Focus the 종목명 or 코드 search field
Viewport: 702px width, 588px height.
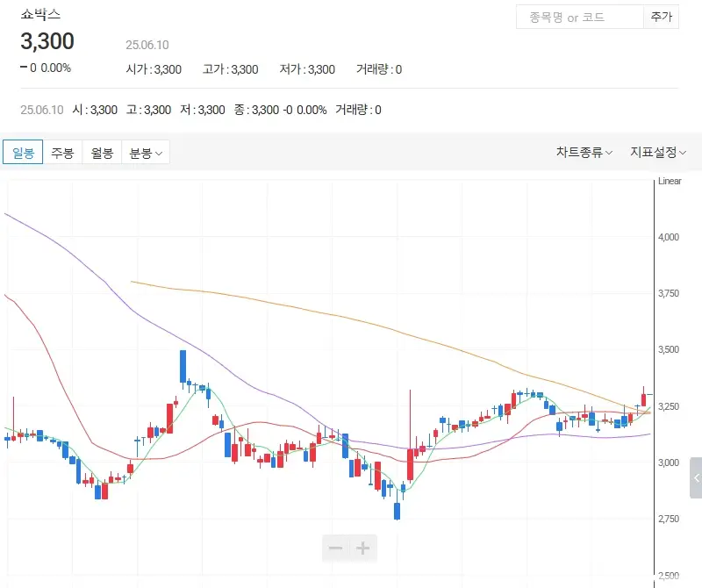tap(580, 17)
